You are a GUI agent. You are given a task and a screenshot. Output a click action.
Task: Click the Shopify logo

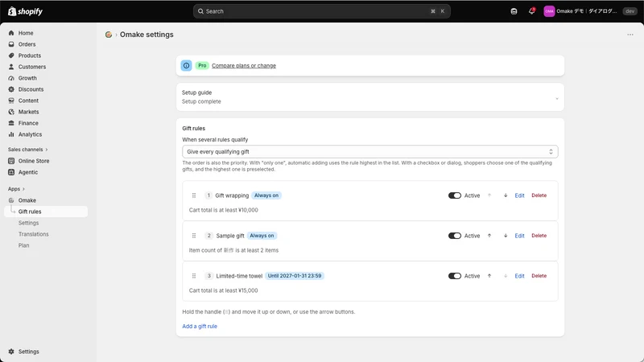coord(26,11)
